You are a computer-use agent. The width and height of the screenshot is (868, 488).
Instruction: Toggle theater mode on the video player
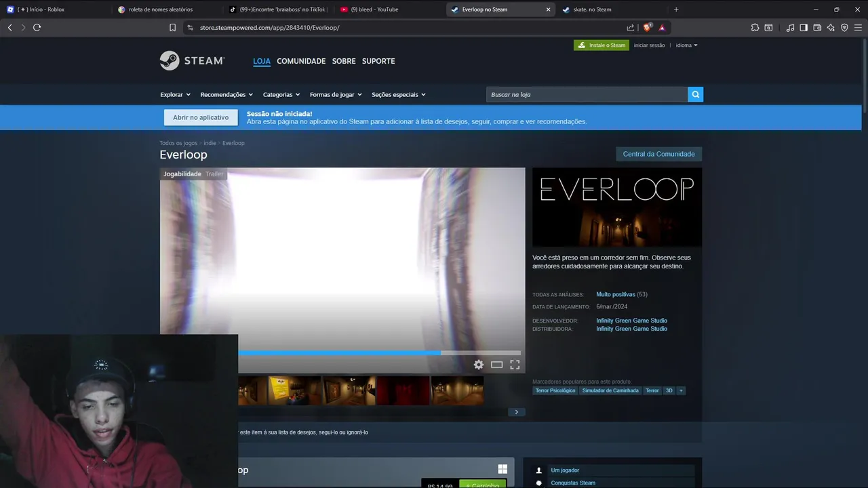click(x=497, y=365)
